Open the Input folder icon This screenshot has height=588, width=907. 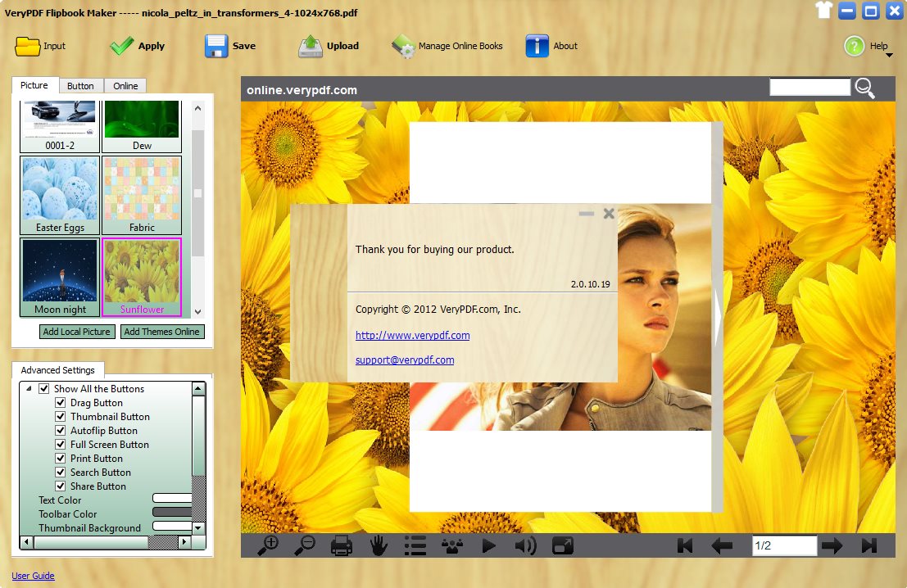(28, 46)
